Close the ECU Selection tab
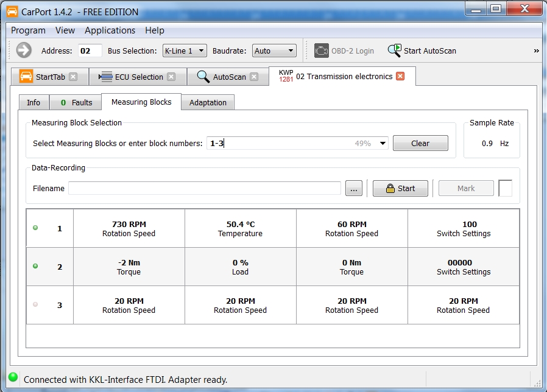This screenshot has width=547, height=392. point(171,77)
